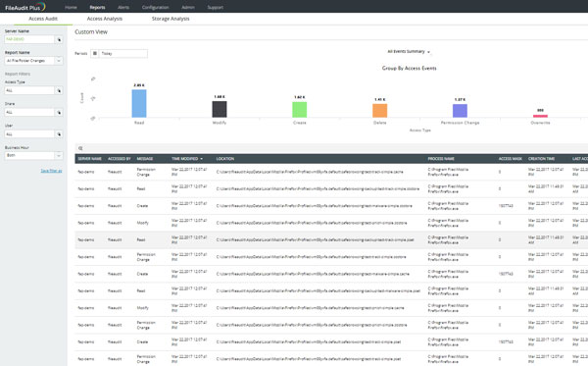Click the purple Permission Change bar

(461, 111)
